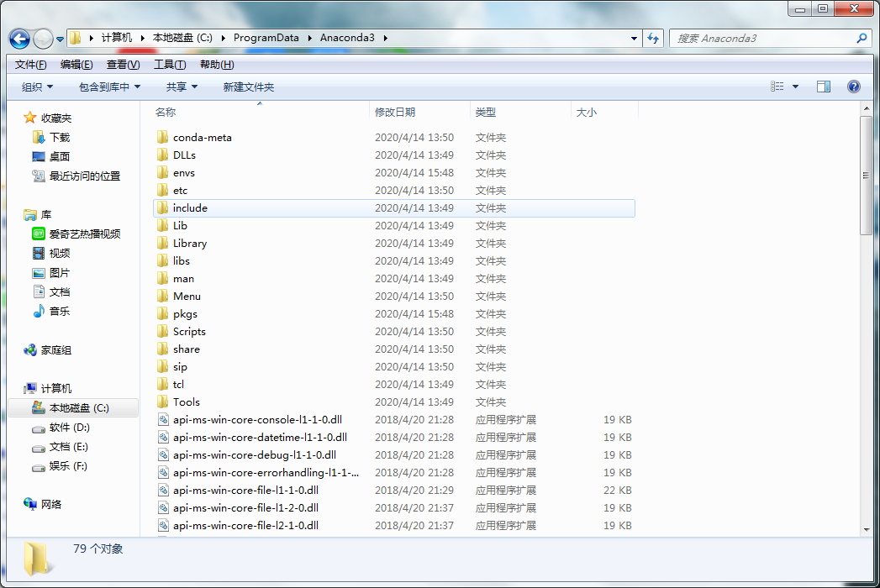Click the blue help question icon
880x588 pixels.
[x=854, y=87]
